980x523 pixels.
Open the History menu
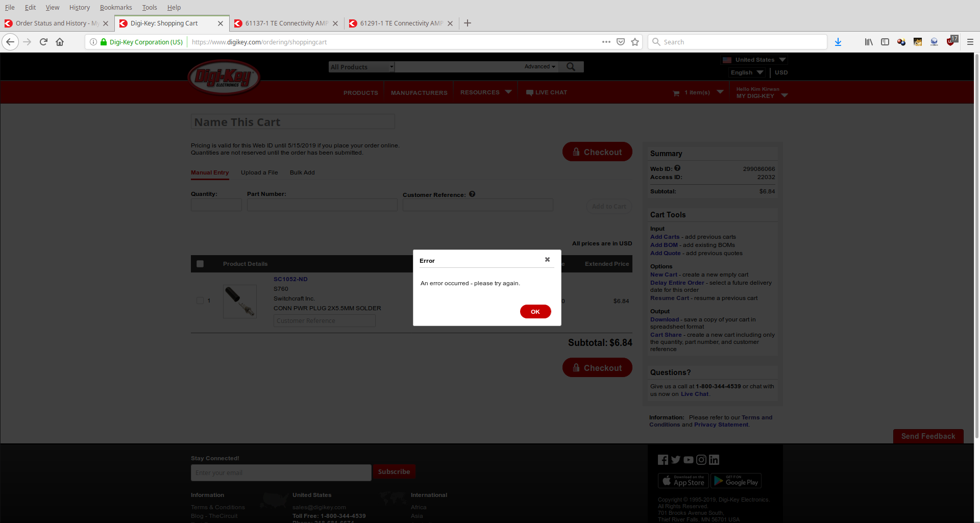[x=80, y=7]
